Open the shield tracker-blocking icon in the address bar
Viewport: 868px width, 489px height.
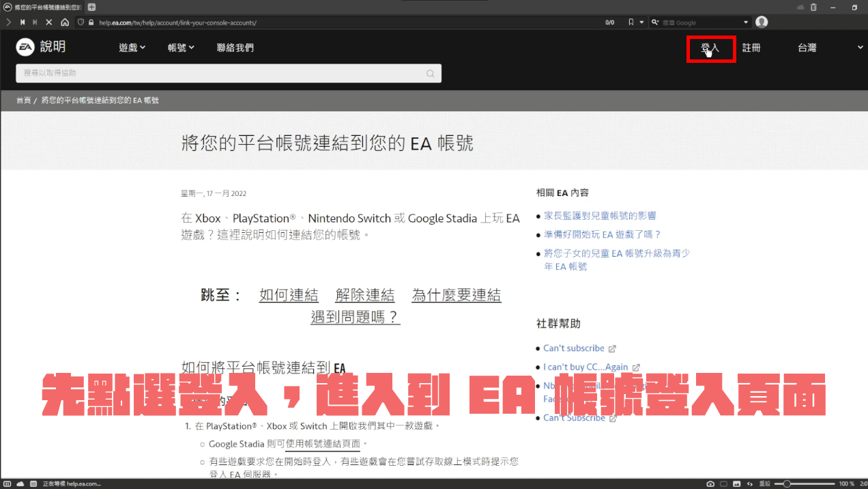coord(81,22)
